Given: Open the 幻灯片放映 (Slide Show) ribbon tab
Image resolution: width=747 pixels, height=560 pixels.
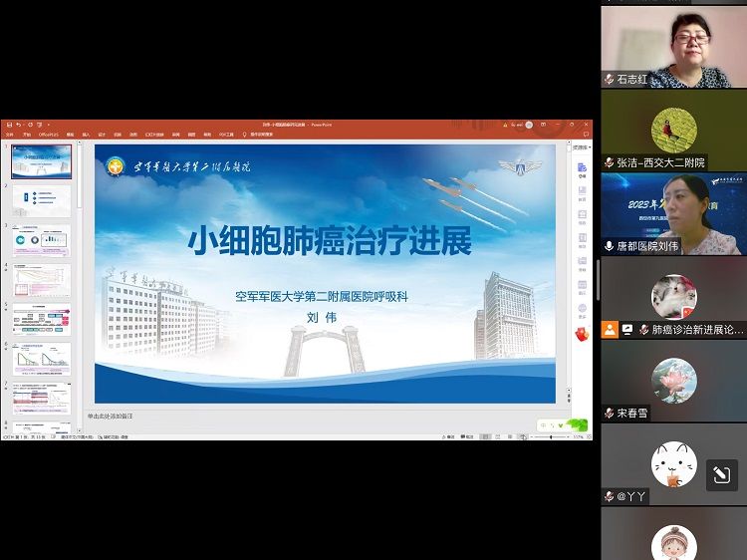Looking at the screenshot, I should pyautogui.click(x=154, y=135).
